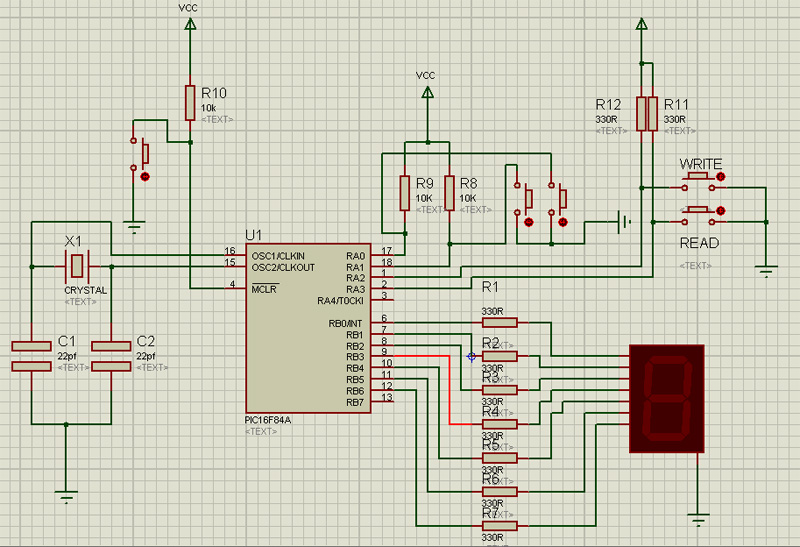The image size is (800, 547).
Task: Select the ground symbol beneath the R10 push button
Action: click(x=134, y=227)
